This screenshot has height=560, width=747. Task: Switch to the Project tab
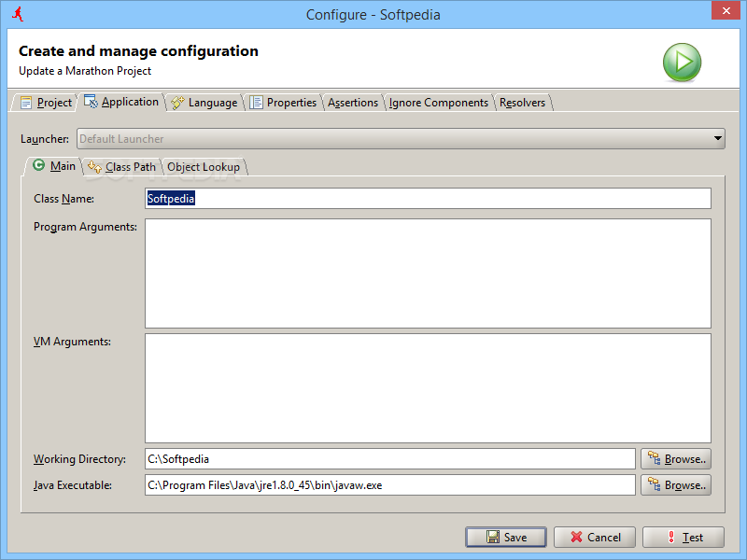(x=44, y=103)
